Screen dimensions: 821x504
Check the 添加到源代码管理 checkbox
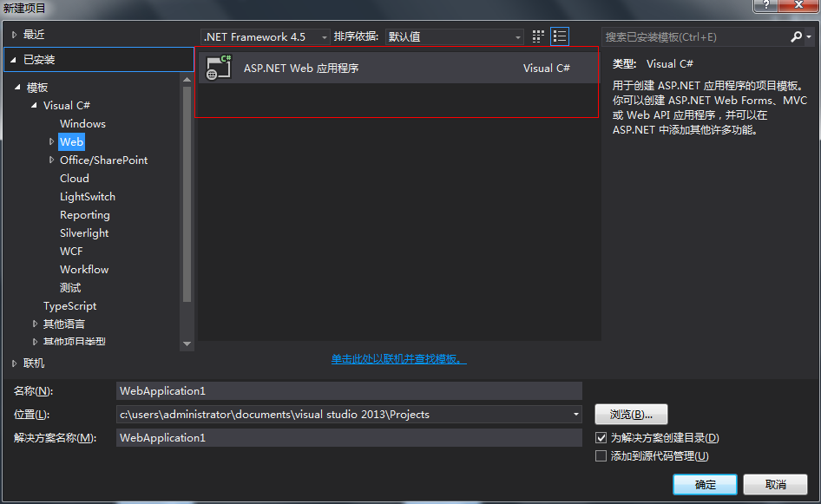click(601, 455)
